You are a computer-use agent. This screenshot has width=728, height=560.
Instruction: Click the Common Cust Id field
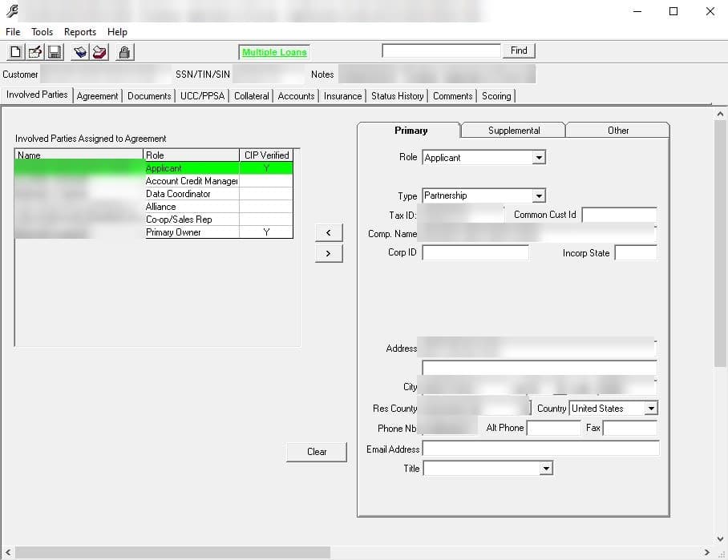[x=619, y=215]
